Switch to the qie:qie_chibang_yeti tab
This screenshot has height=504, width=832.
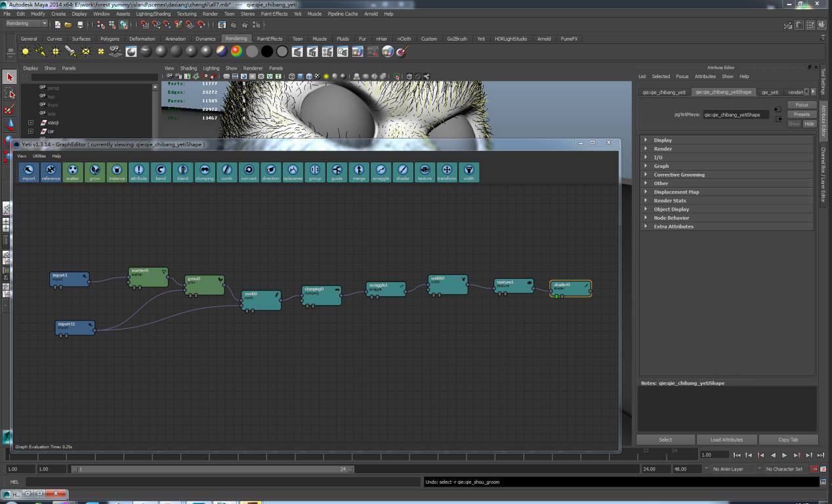[663, 92]
